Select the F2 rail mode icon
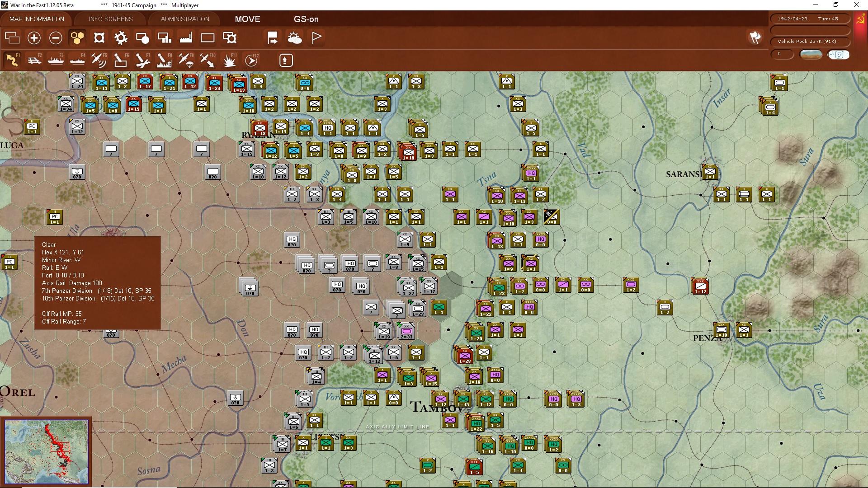The width and height of the screenshot is (868, 488). point(34,60)
